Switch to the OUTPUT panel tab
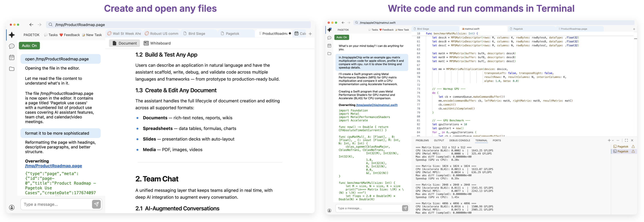 click(x=439, y=141)
